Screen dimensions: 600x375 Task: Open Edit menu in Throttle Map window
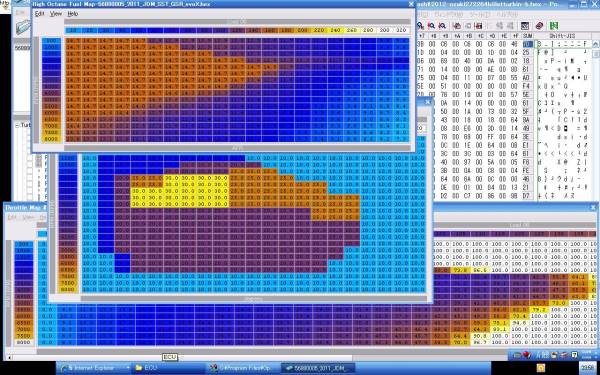point(12,217)
